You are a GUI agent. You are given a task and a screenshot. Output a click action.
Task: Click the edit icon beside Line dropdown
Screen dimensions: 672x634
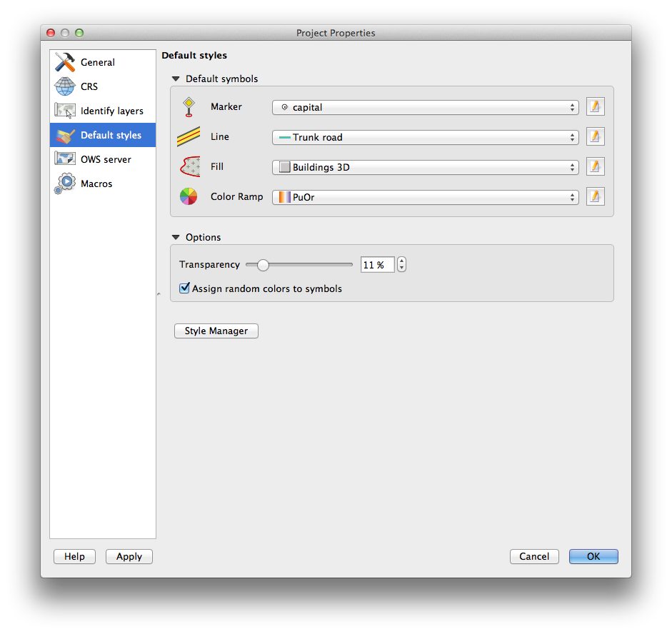tap(595, 137)
